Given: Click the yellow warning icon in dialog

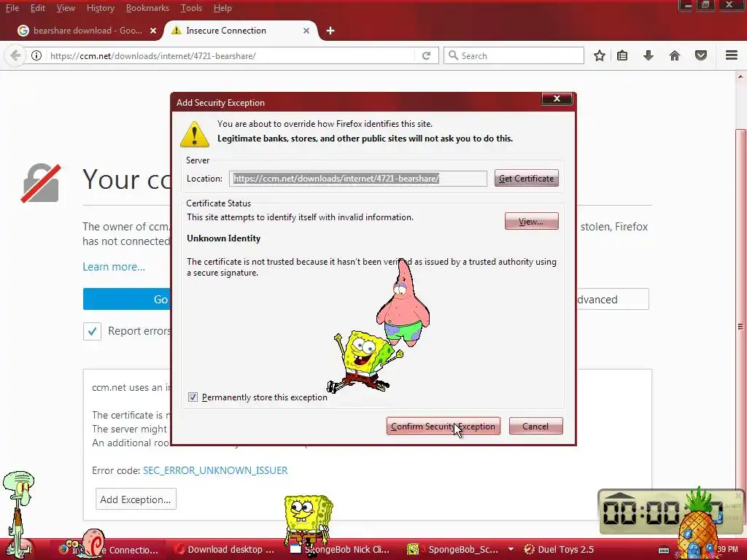Looking at the screenshot, I should pyautogui.click(x=194, y=134).
